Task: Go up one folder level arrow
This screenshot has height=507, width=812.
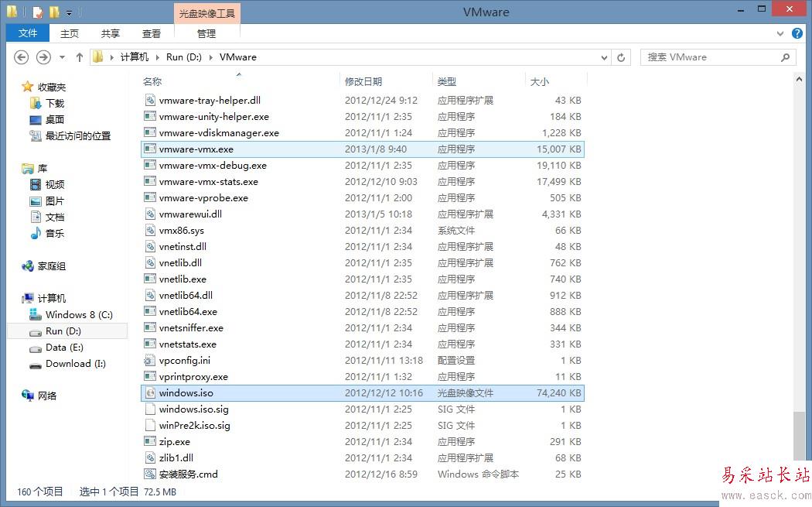Action: (79, 57)
